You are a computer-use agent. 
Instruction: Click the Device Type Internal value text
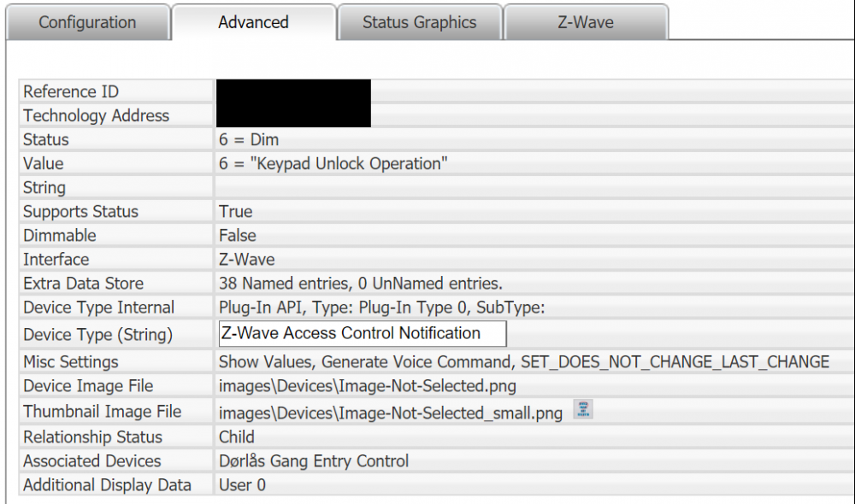coord(382,307)
